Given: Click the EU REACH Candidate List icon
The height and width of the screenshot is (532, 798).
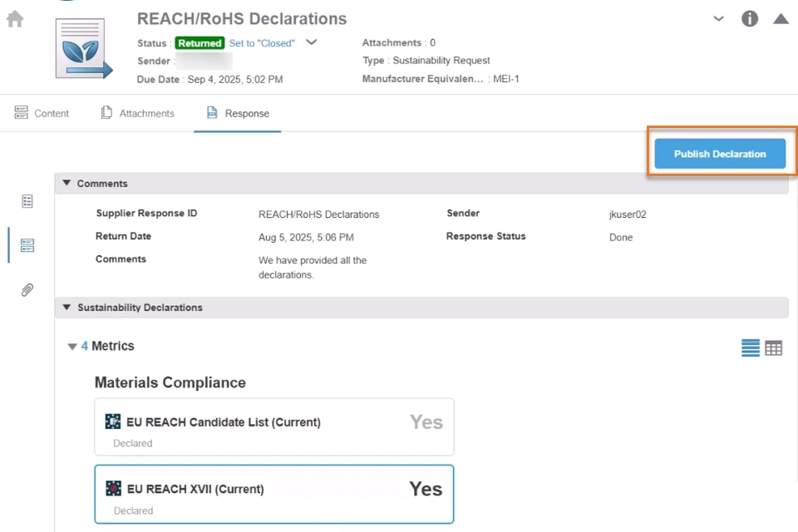Looking at the screenshot, I should click(x=113, y=421).
